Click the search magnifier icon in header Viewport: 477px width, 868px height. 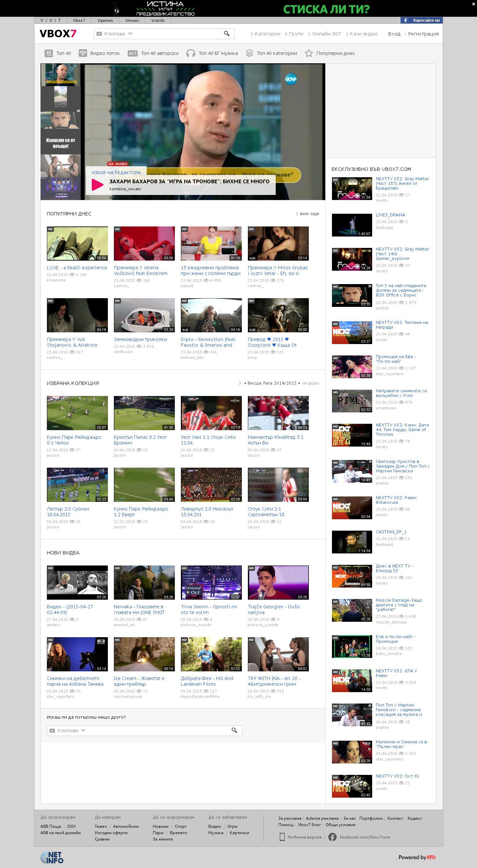(227, 34)
